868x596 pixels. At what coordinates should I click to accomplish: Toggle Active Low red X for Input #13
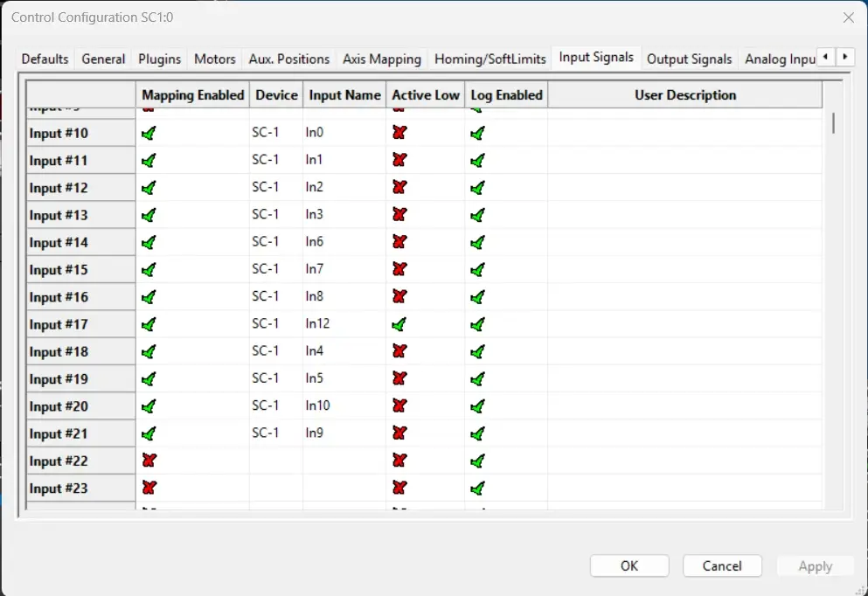tap(399, 214)
